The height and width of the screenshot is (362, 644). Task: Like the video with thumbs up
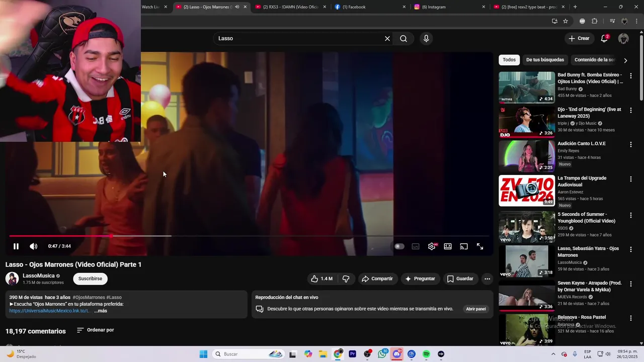[x=321, y=279]
